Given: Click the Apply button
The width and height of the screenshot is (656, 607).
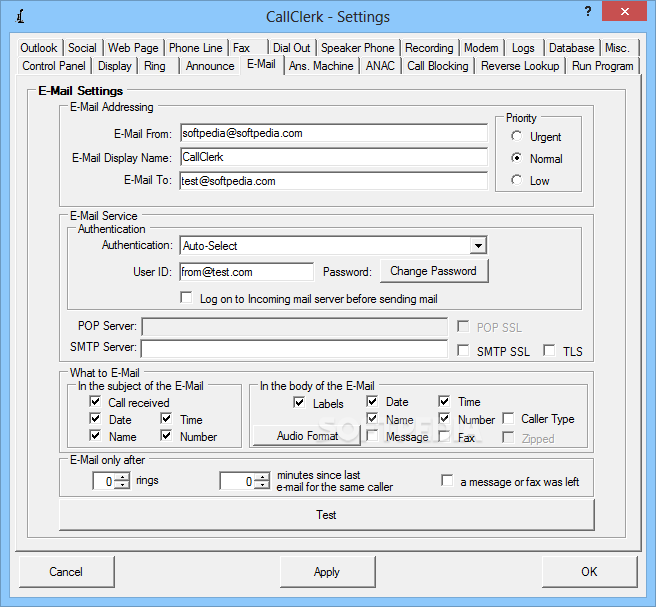Looking at the screenshot, I should click(x=328, y=572).
